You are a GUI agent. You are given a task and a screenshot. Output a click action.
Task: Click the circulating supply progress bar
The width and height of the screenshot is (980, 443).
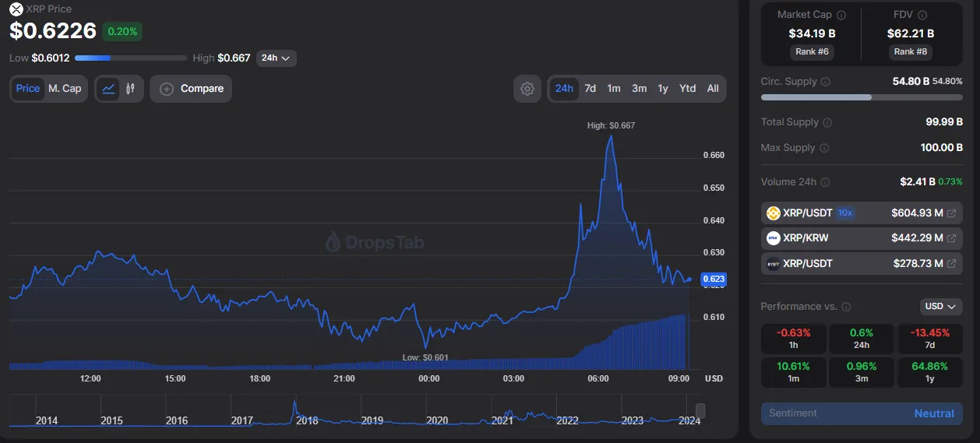click(862, 97)
